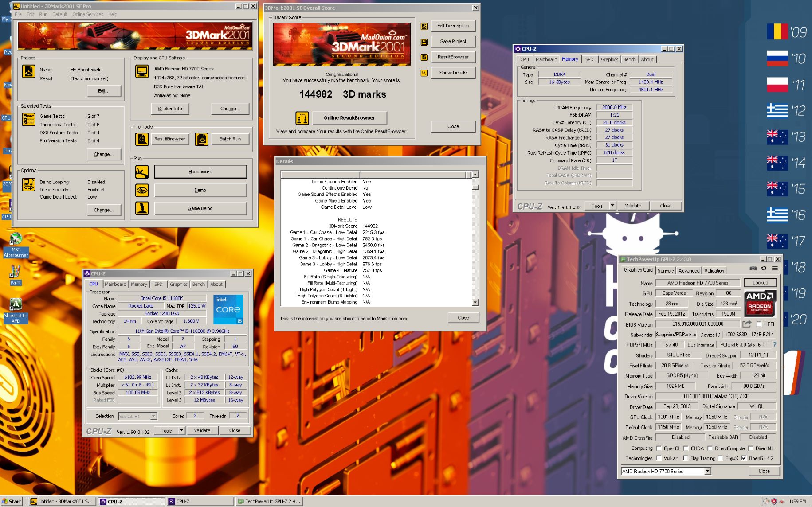Click the Demo eye icon

coord(142,190)
